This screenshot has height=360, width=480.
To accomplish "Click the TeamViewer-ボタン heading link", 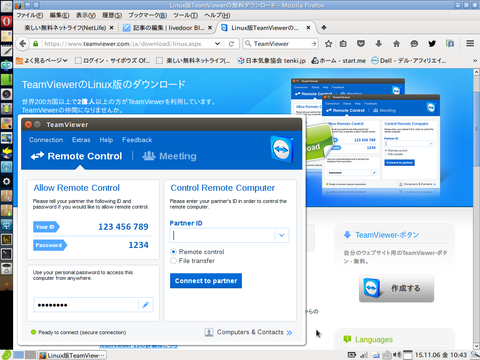I will pyautogui.click(x=387, y=235).
